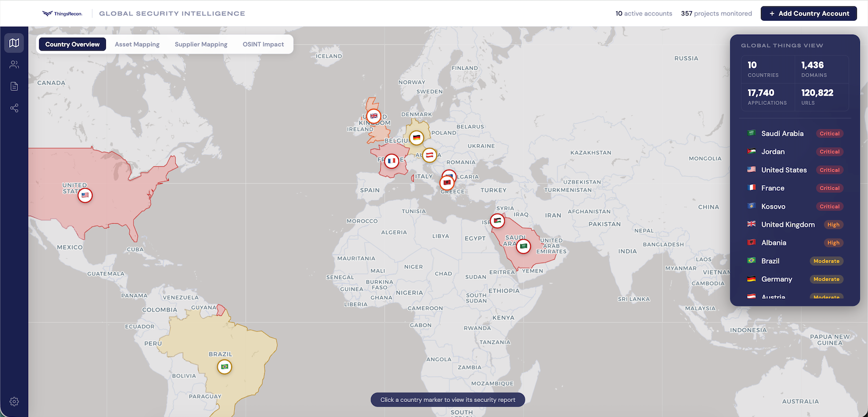The height and width of the screenshot is (417, 868).
Task: Select the United Kingdom flag marker
Action: click(374, 116)
